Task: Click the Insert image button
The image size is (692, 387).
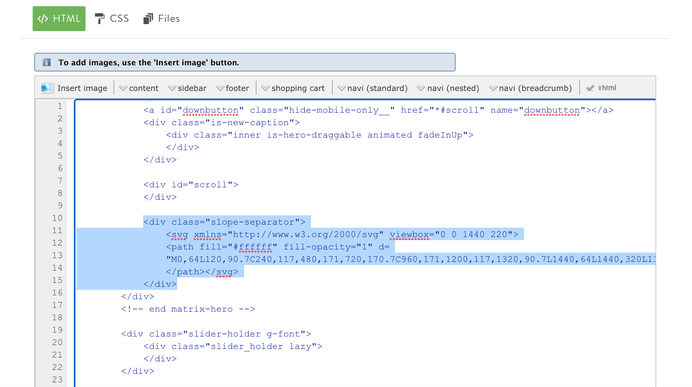Action: click(x=74, y=88)
